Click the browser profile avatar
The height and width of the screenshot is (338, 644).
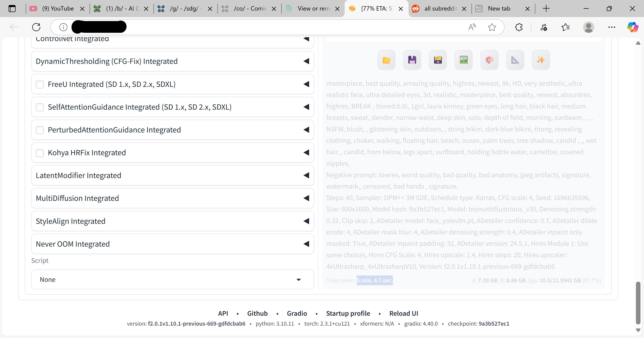(x=588, y=27)
